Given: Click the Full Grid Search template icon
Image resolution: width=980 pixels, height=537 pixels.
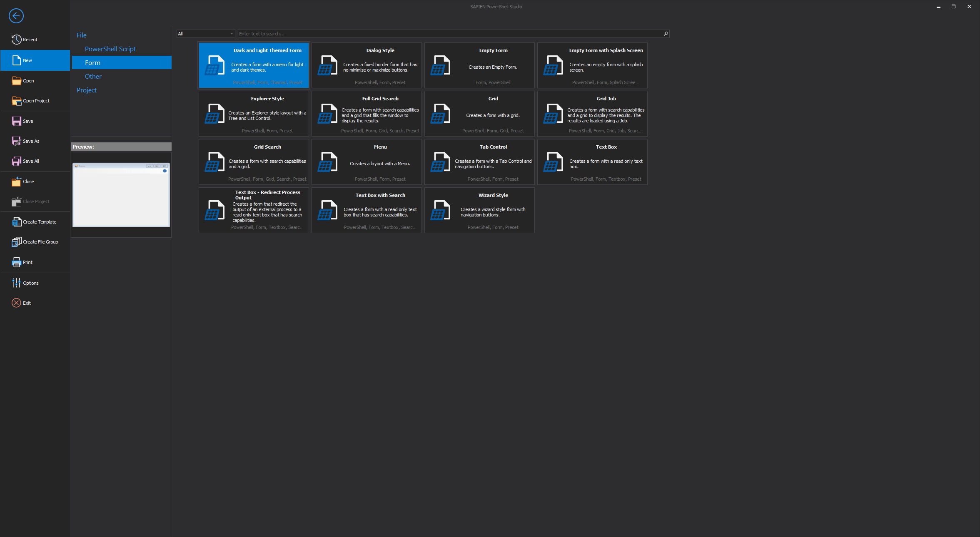Looking at the screenshot, I should pyautogui.click(x=327, y=114).
